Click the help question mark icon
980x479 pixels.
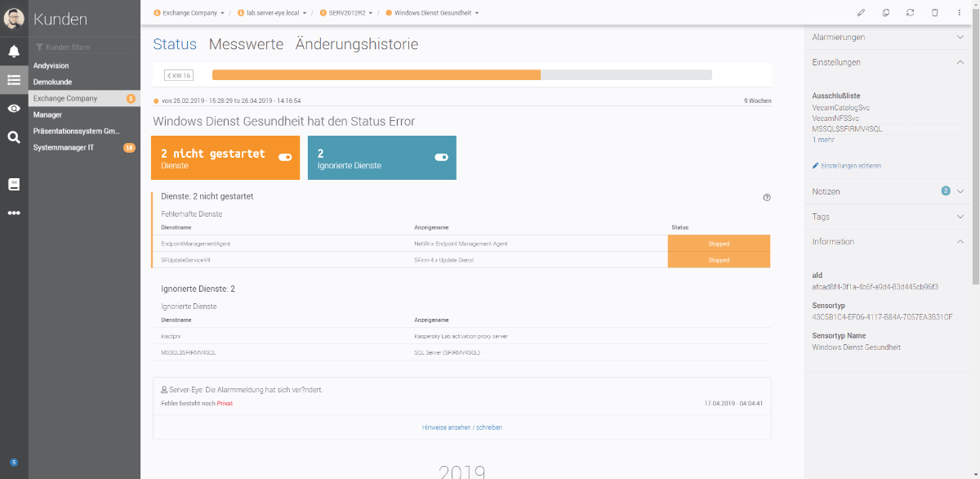click(x=767, y=197)
